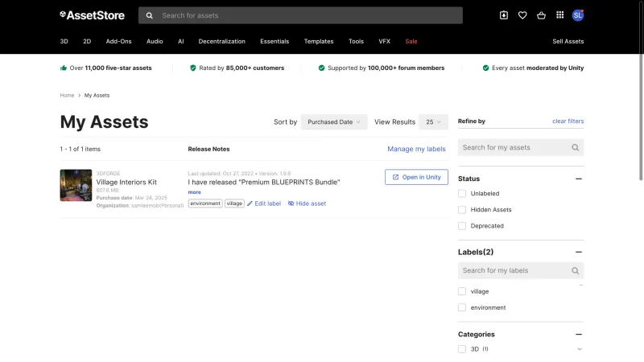
Task: Click the 3DFORGE publisher name
Action: [108, 174]
